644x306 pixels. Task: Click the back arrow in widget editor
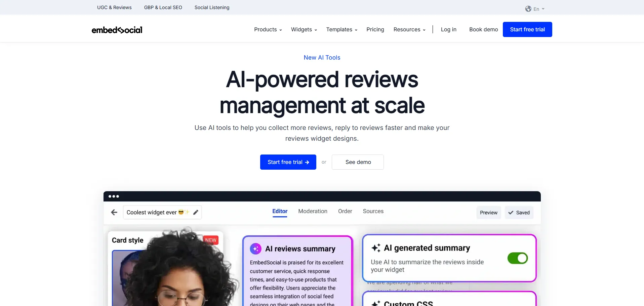point(114,212)
